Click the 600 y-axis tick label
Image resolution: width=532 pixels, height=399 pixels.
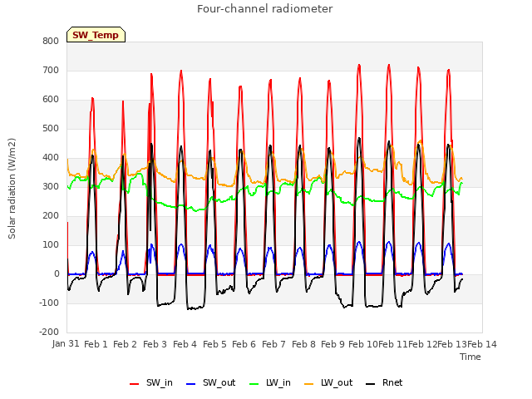[x=51, y=100]
